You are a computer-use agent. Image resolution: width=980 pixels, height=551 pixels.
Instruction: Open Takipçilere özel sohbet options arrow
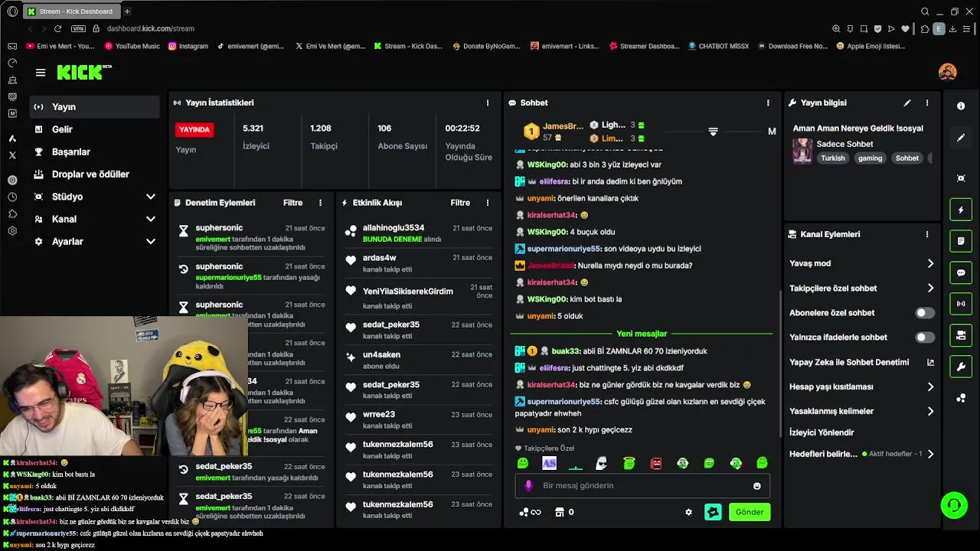coord(930,289)
